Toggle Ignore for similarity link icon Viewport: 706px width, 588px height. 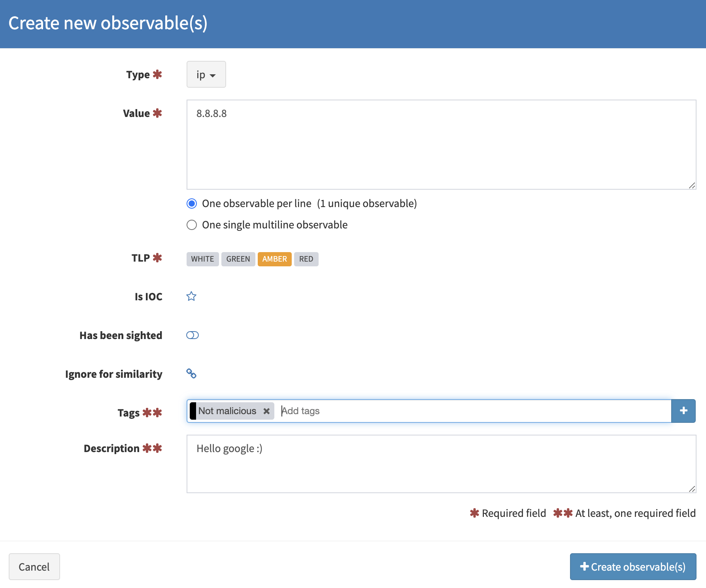[191, 373]
